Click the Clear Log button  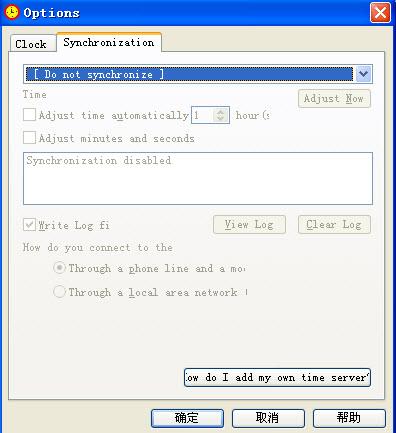pos(334,224)
